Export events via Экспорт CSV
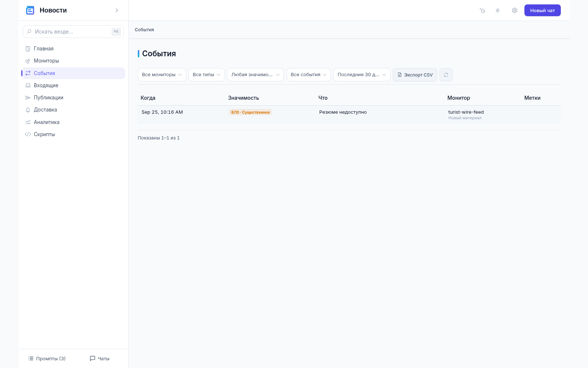Screen dimensions: 588x368 (x=415, y=75)
